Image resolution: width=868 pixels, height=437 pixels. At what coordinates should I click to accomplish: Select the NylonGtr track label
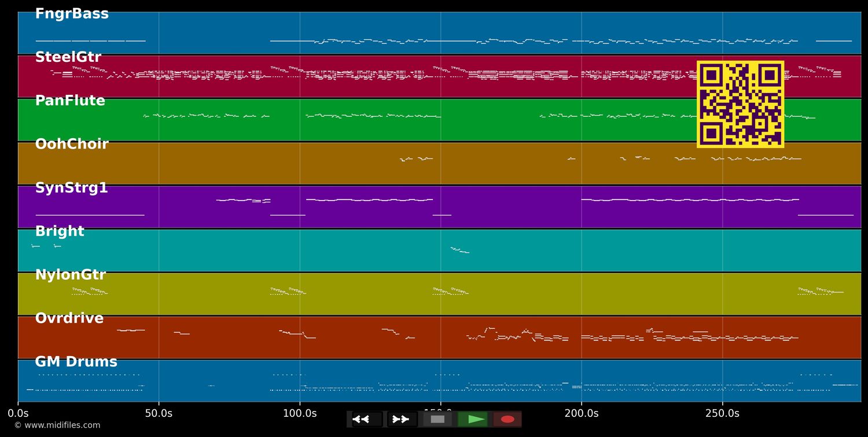tap(71, 275)
